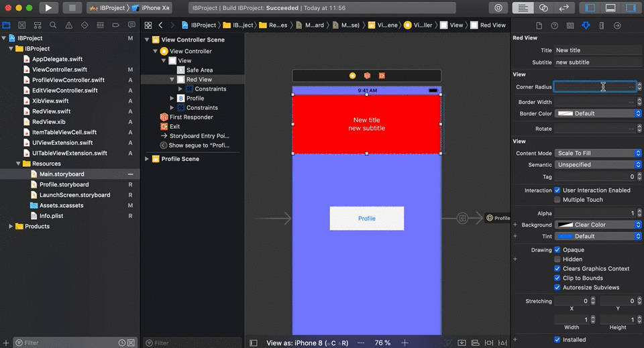644x348 pixels.
Task: Open the Content Mode dropdown
Action: 598,153
